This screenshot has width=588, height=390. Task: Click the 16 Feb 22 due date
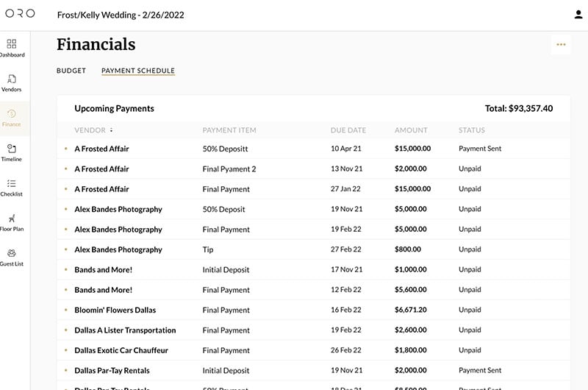[x=345, y=310]
